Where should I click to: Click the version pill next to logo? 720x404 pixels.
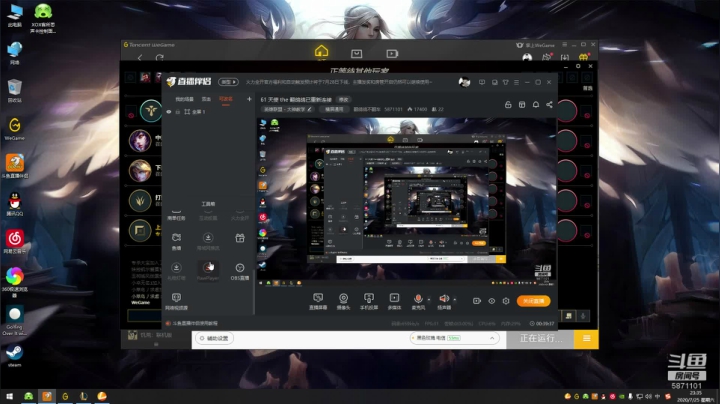pyautogui.click(x=228, y=82)
